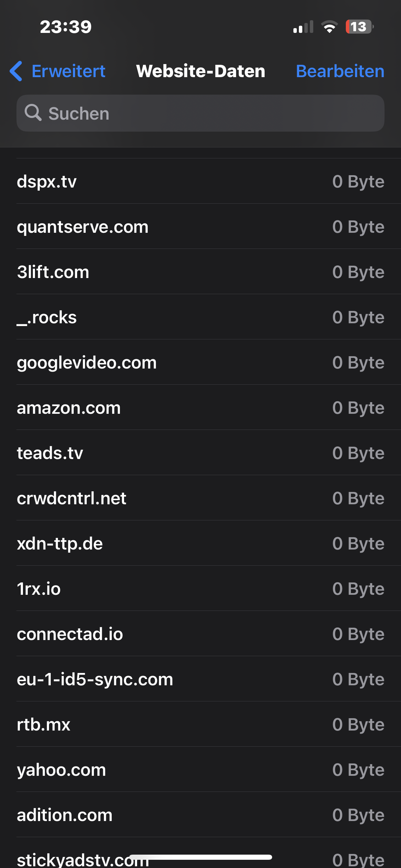Viewport: 401px width, 868px height.
Task: Select the teads.tv entry
Action: pos(200,453)
